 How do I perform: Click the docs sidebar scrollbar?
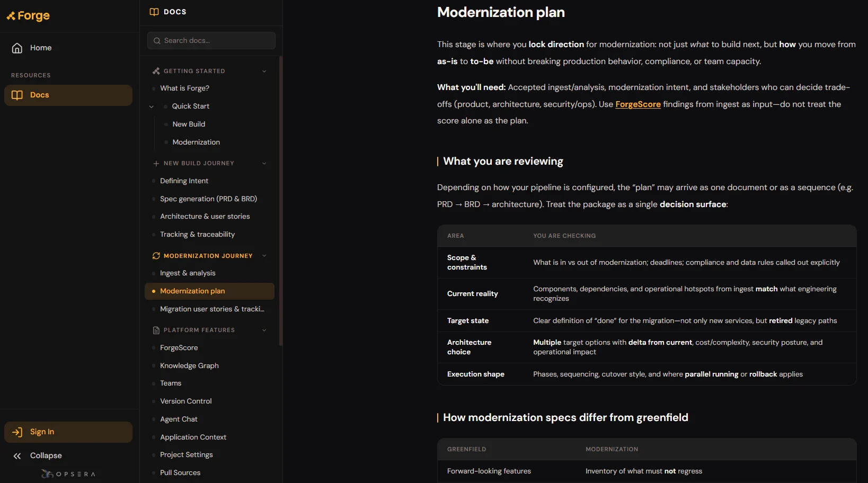pos(281,201)
